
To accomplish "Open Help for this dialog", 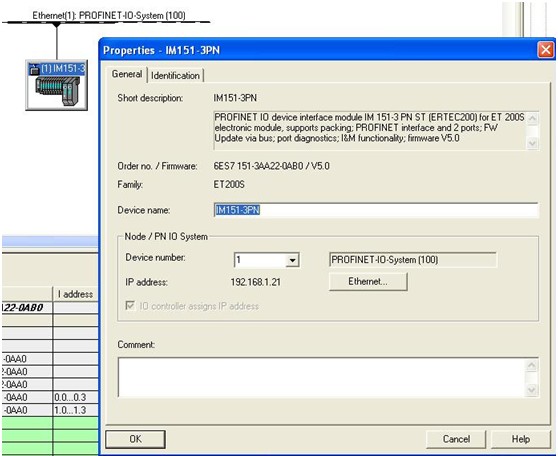I will (x=521, y=439).
